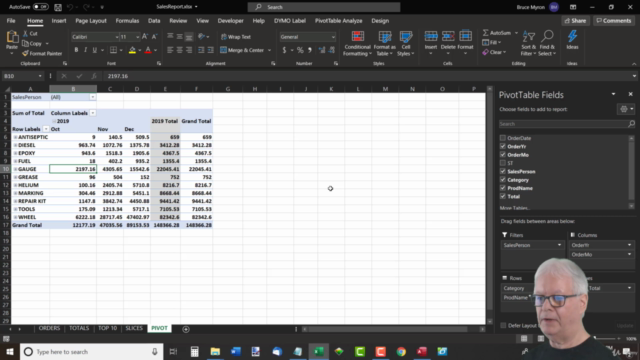This screenshot has width=640, height=360.
Task: Apply percent style format
Action: click(x=300, y=50)
